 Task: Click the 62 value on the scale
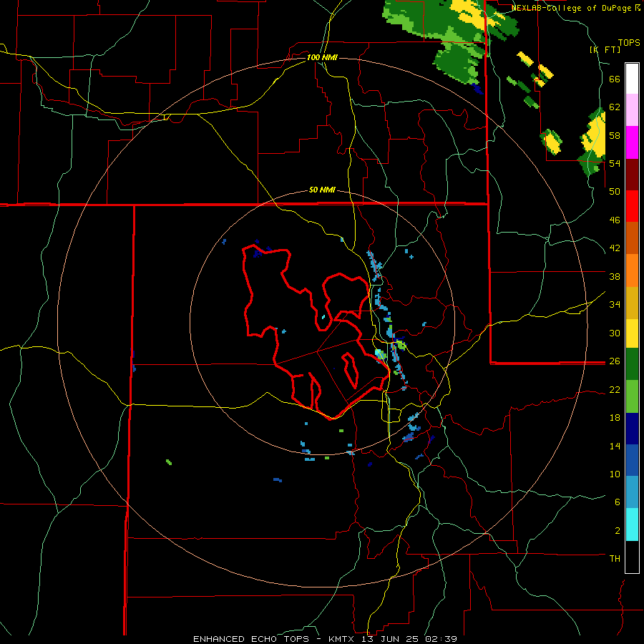pos(615,107)
